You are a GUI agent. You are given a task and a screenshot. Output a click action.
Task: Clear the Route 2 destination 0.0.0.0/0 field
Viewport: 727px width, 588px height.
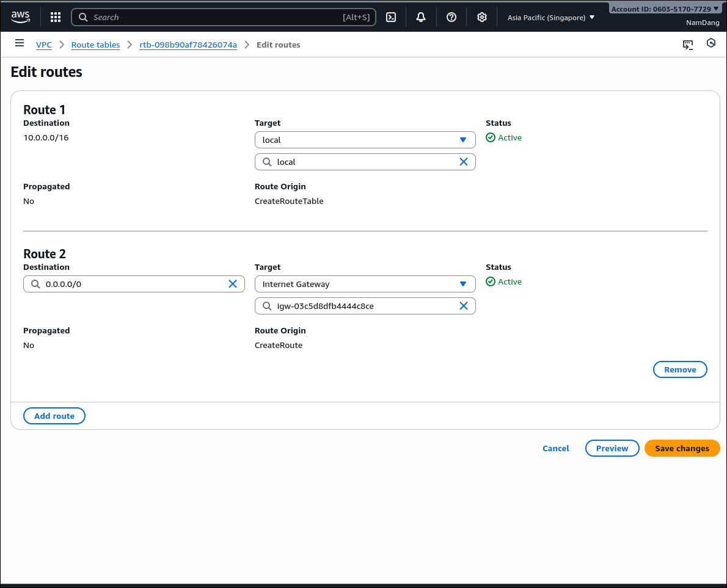coord(233,284)
